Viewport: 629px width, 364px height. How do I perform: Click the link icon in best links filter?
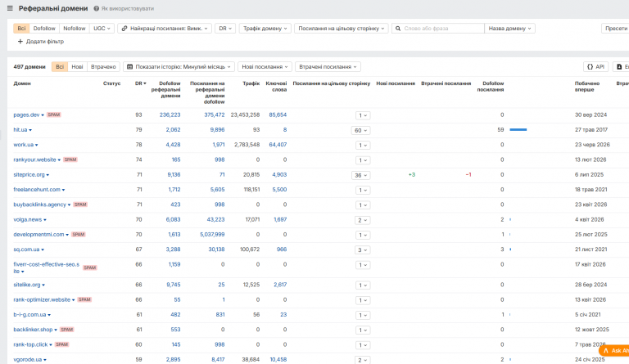coord(124,29)
